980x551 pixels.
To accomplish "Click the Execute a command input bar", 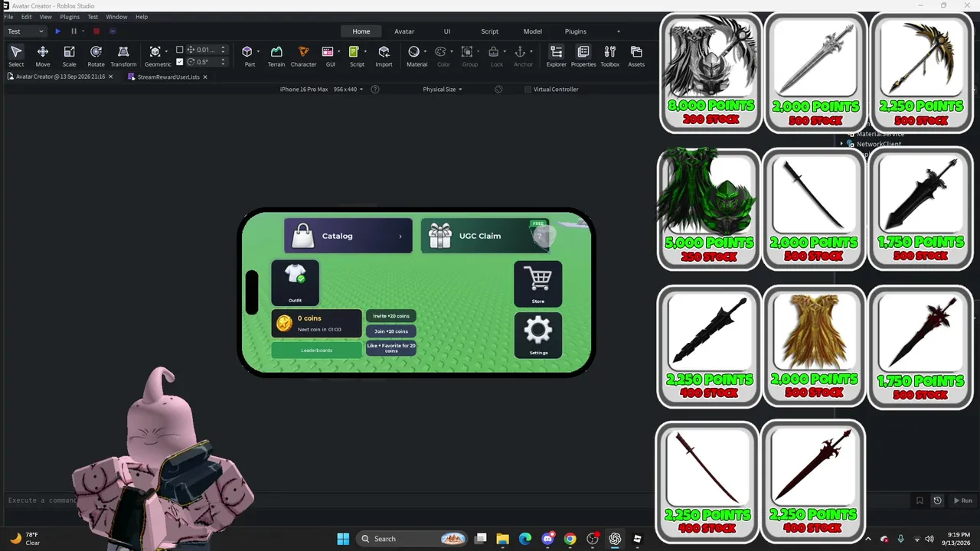I will point(459,500).
